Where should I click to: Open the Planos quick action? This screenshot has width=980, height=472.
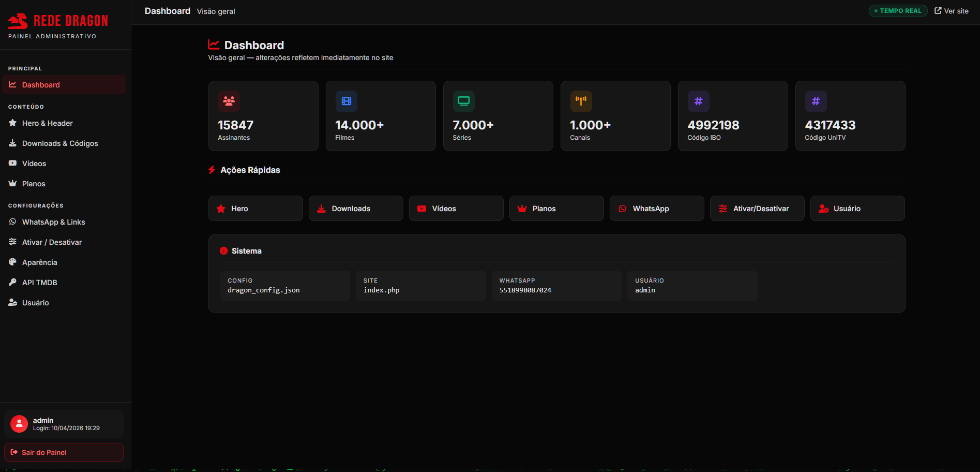(x=556, y=208)
